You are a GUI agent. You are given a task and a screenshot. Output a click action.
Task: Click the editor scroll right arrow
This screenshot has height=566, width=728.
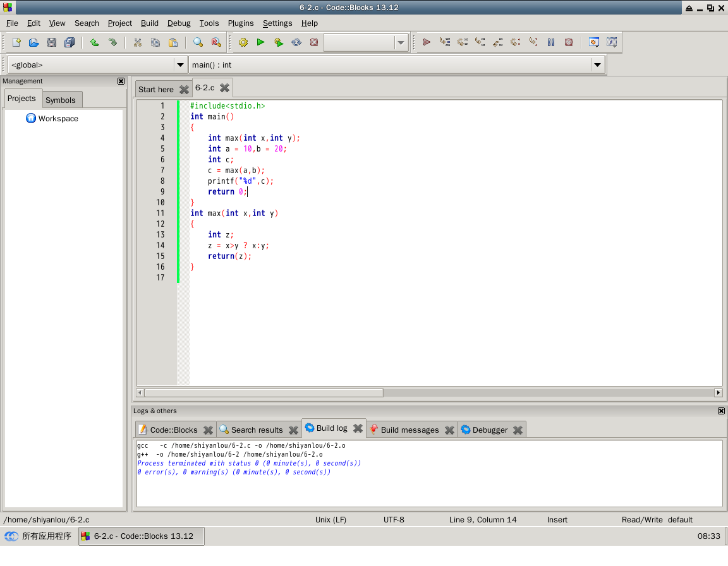[719, 393]
